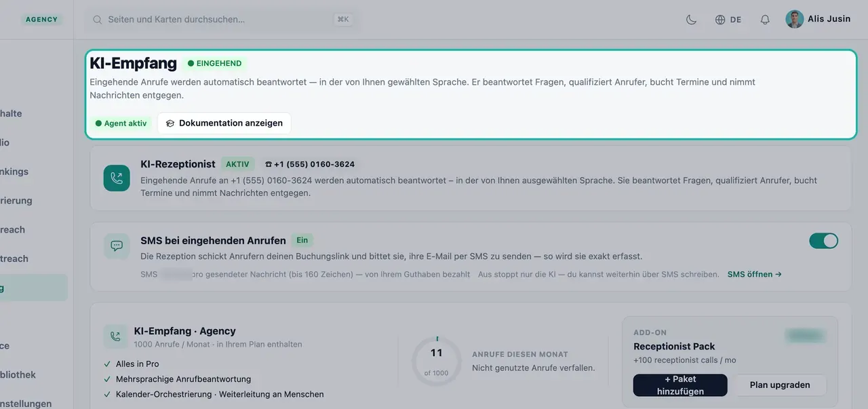Click the 'SMS bei eingehenden Anrufen' heading
Screen dimensions: 868x409
pos(213,241)
